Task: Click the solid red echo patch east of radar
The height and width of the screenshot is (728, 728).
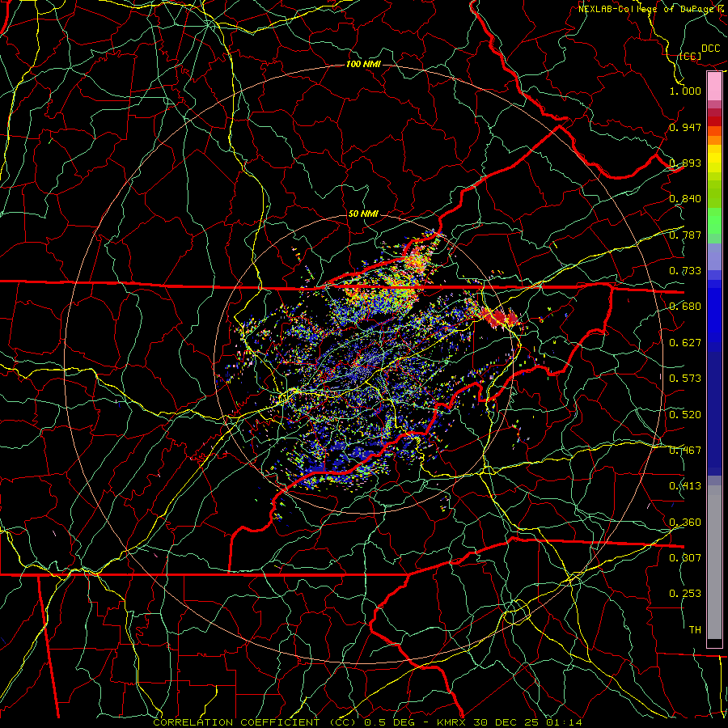Action: [x=499, y=318]
